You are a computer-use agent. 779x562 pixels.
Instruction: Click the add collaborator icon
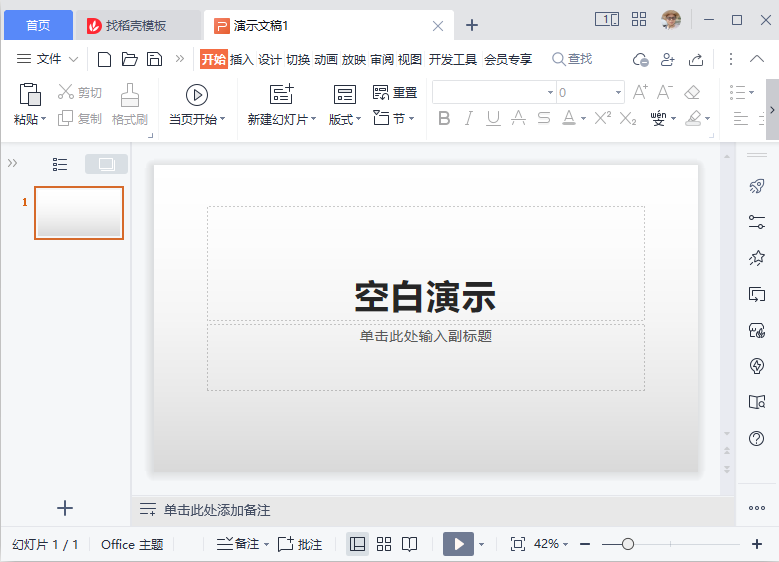(x=668, y=60)
